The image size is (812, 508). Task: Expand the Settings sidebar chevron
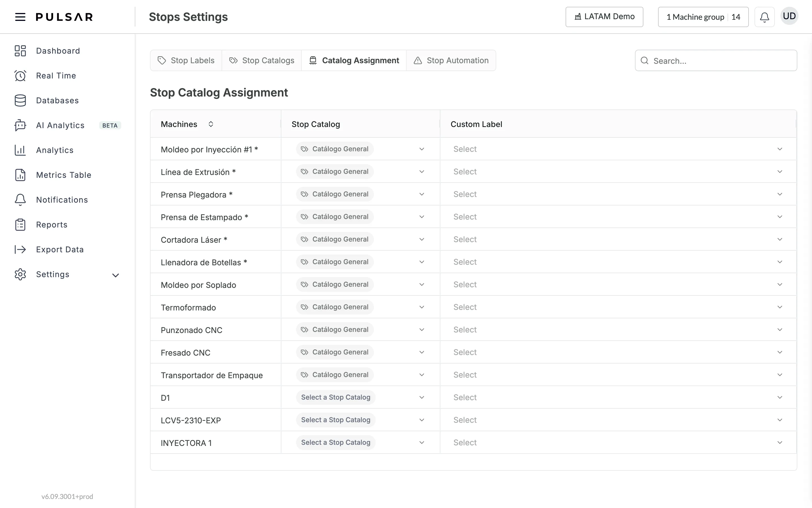point(115,275)
